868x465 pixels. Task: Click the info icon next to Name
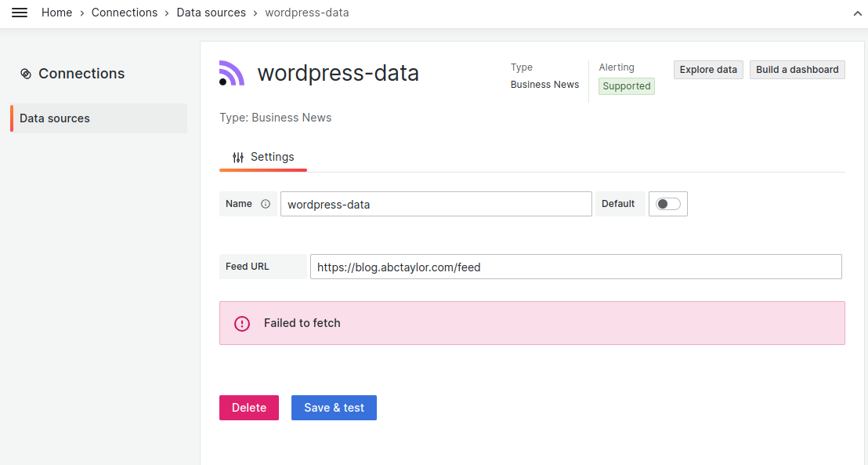coord(266,204)
